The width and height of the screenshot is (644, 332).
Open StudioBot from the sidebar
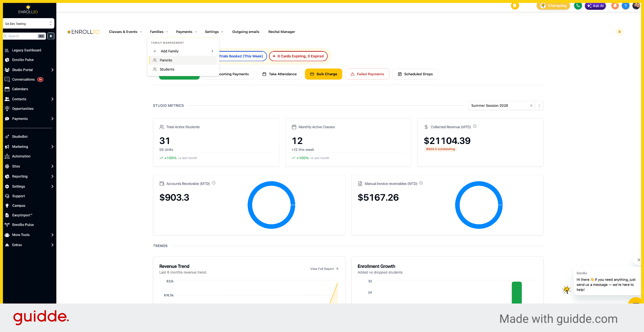[x=20, y=137]
